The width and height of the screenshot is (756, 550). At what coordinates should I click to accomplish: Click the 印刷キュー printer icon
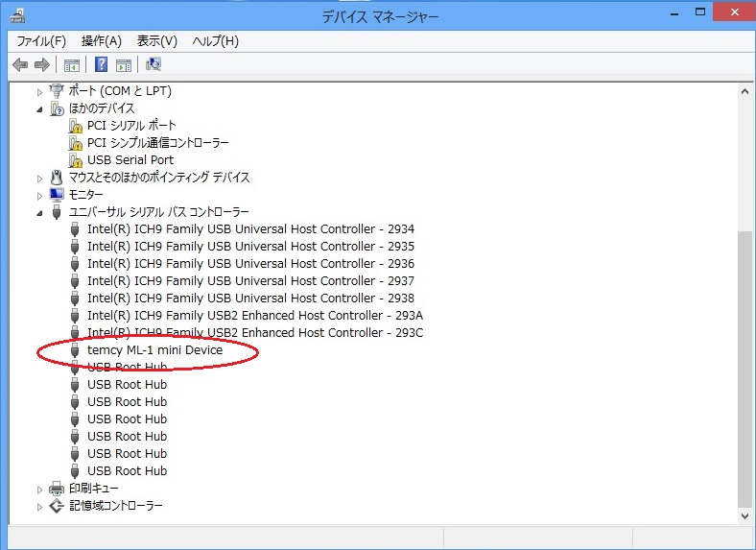tap(57, 489)
